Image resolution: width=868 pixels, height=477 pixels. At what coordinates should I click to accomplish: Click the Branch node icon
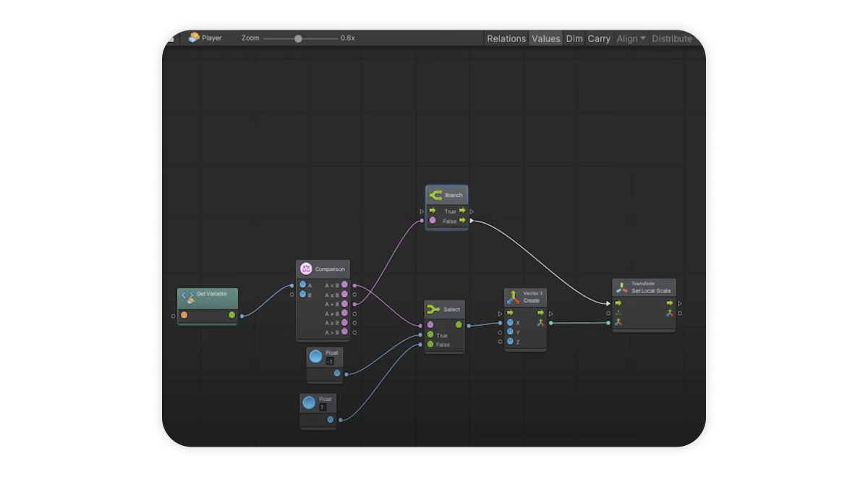435,195
